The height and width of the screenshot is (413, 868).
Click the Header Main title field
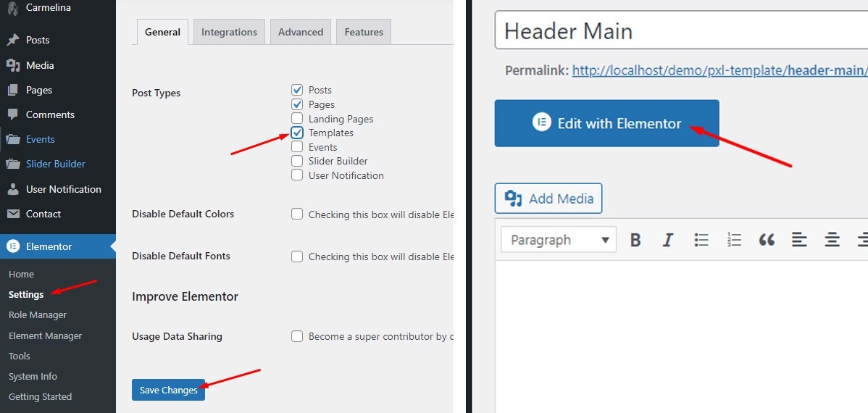[x=681, y=31]
